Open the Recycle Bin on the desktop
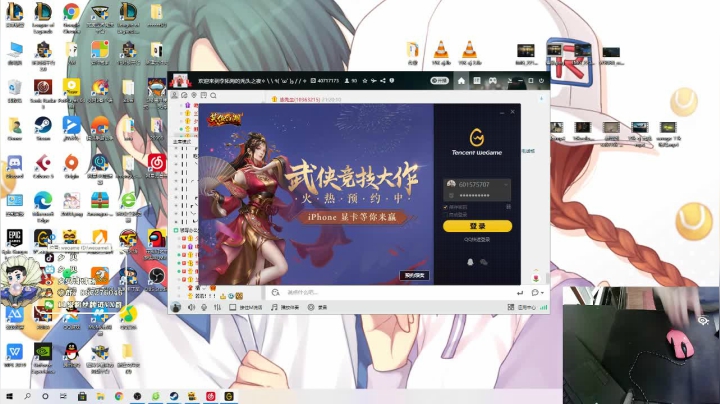Screen dimensions: 720x404 [x=15, y=90]
